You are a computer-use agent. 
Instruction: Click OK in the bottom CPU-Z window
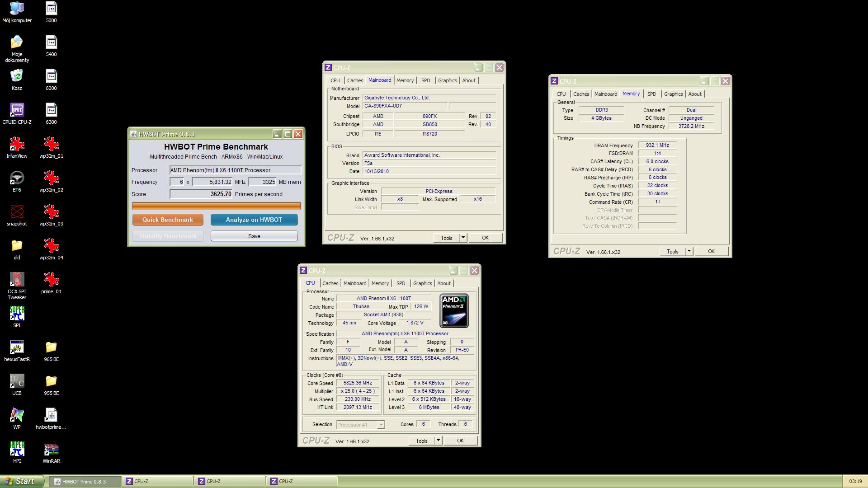tap(460, 441)
